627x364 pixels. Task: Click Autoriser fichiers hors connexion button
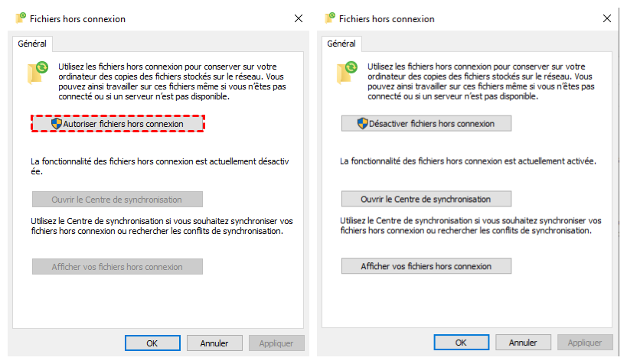pos(118,123)
